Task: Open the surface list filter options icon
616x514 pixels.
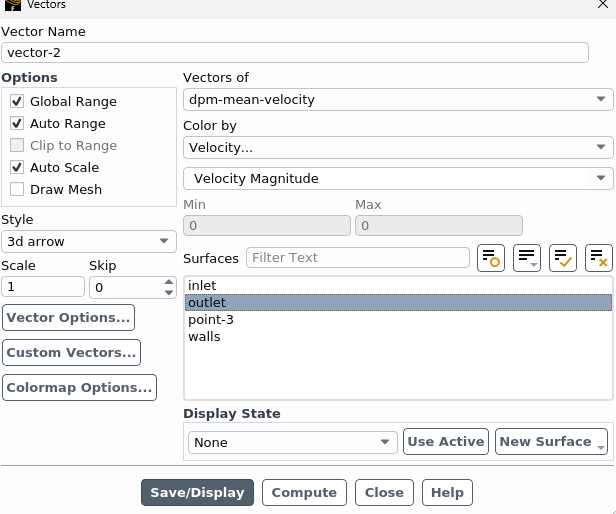Action: pyautogui.click(x=527, y=258)
